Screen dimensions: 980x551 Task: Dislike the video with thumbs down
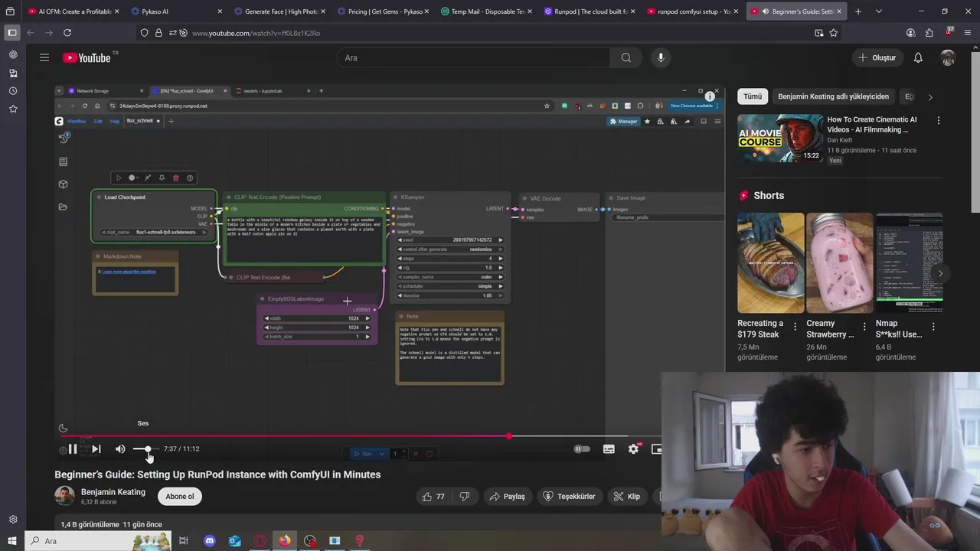point(464,497)
